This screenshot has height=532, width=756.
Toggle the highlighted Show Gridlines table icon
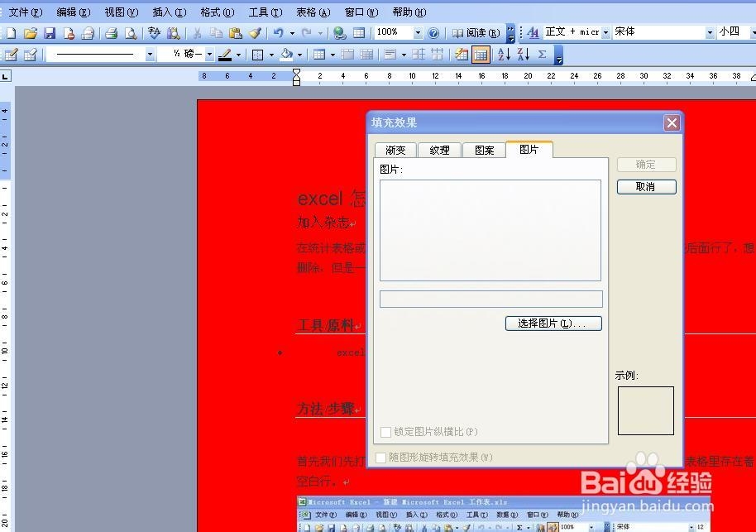coord(481,55)
